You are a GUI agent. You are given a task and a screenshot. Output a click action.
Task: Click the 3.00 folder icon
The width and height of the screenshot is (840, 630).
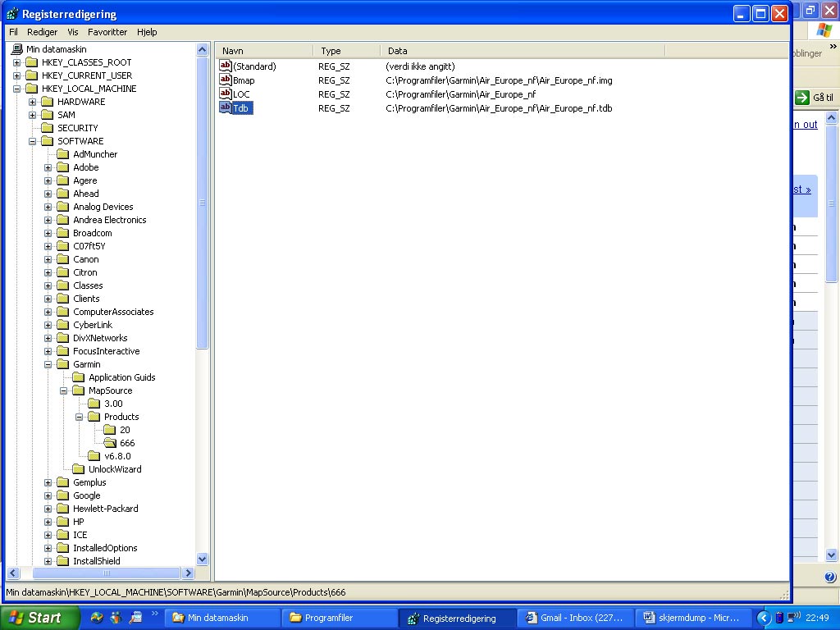[94, 404]
